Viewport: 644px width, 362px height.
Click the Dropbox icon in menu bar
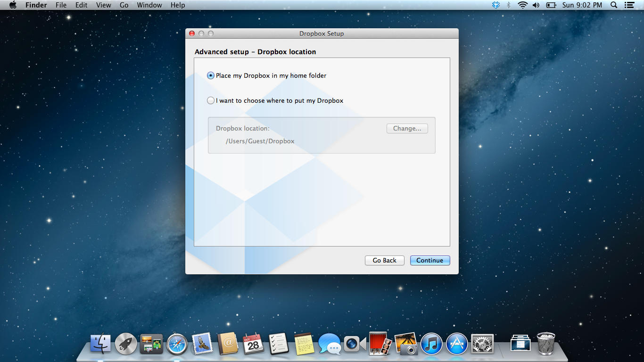(x=495, y=5)
